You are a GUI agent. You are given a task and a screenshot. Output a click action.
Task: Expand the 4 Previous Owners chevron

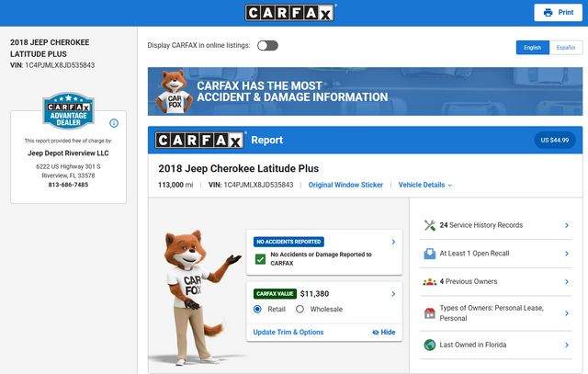[567, 282]
